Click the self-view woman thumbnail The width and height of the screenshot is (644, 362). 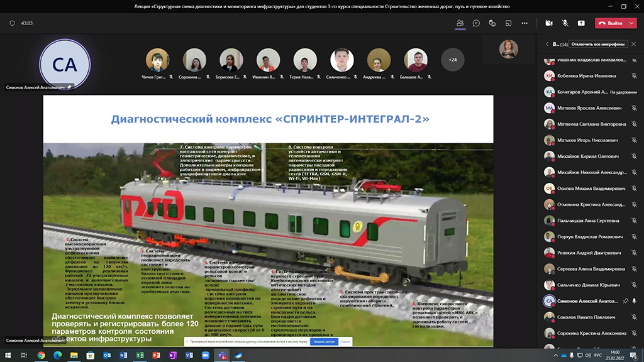click(x=508, y=49)
